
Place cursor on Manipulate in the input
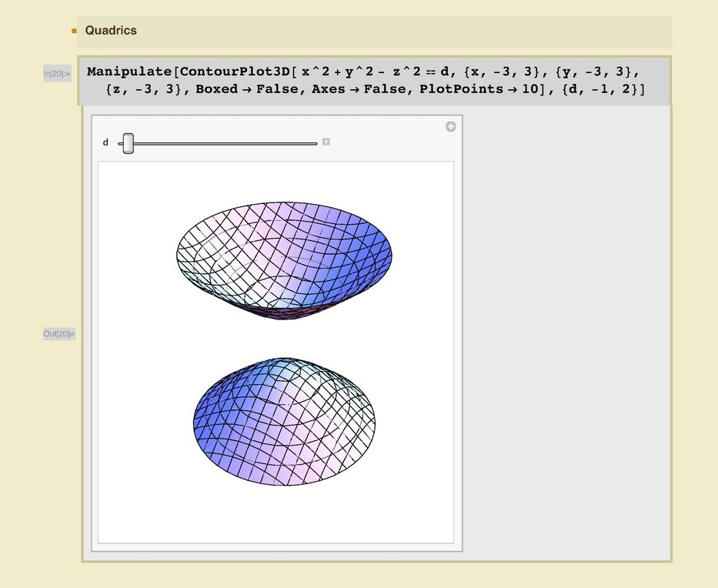click(x=129, y=72)
